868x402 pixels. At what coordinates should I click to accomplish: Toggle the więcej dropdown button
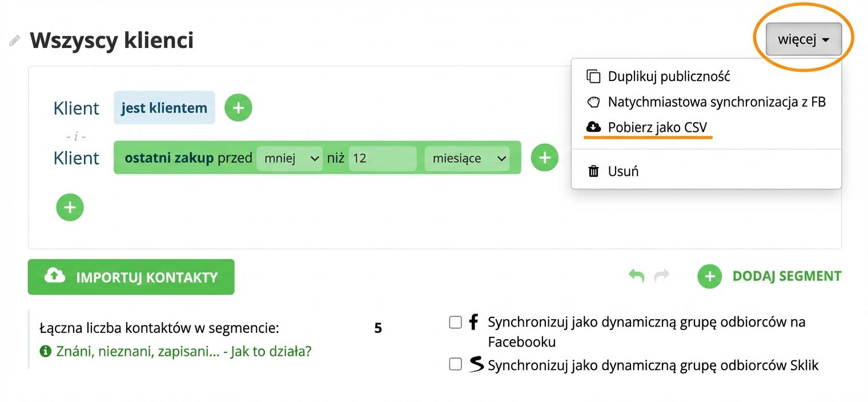803,39
